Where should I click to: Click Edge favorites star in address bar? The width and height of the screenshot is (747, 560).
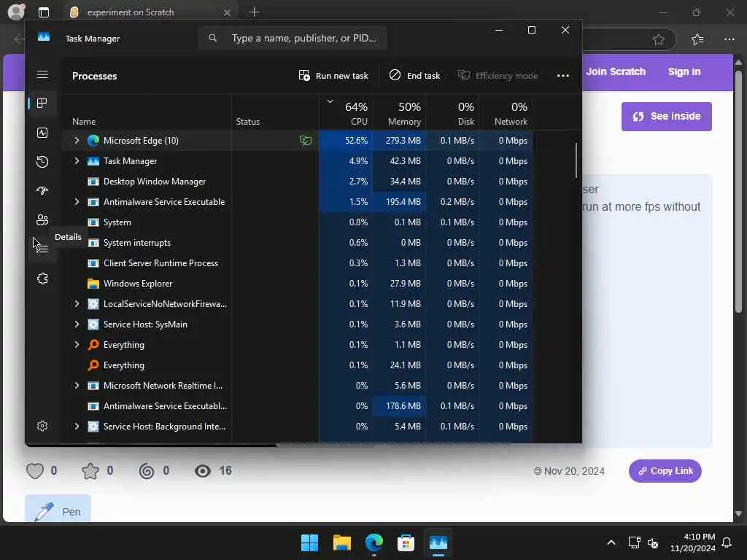click(659, 39)
